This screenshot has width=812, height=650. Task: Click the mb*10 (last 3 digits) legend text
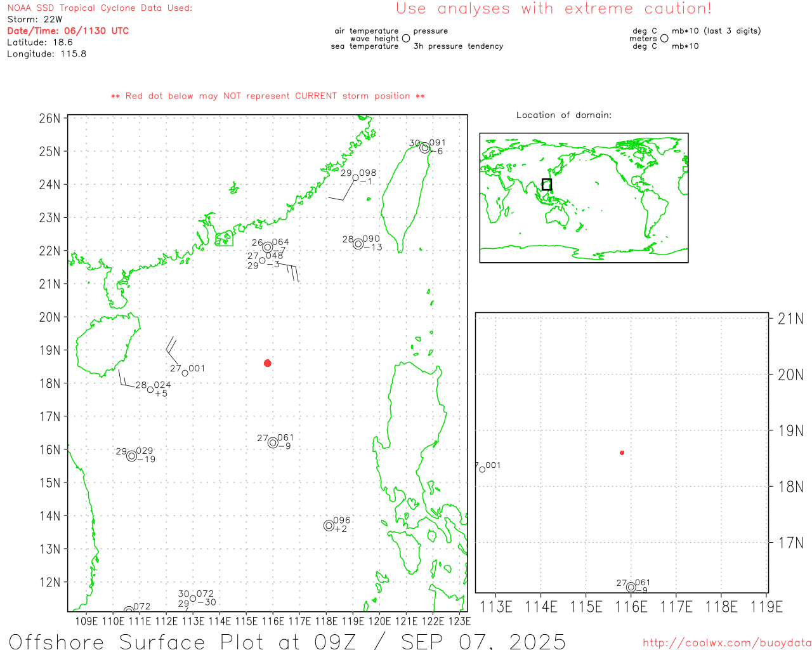[716, 30]
